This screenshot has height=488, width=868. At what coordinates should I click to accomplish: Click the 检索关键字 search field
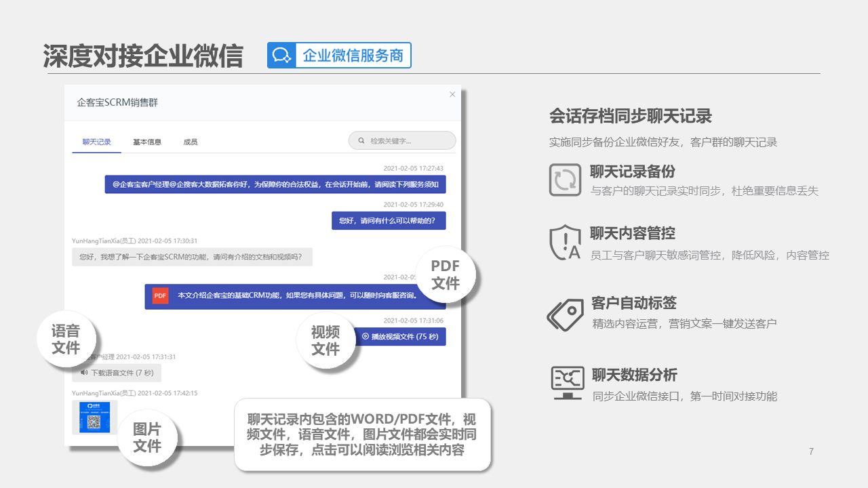(x=402, y=141)
